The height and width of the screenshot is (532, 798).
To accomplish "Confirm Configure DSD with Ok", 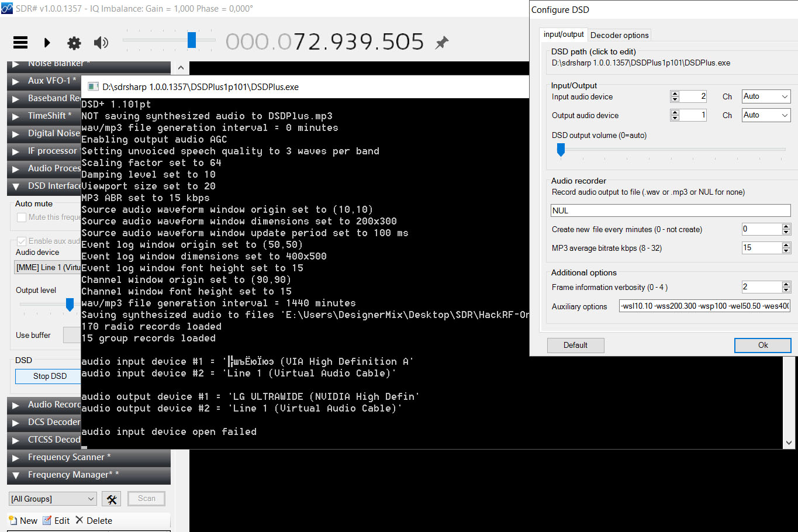I will [763, 345].
